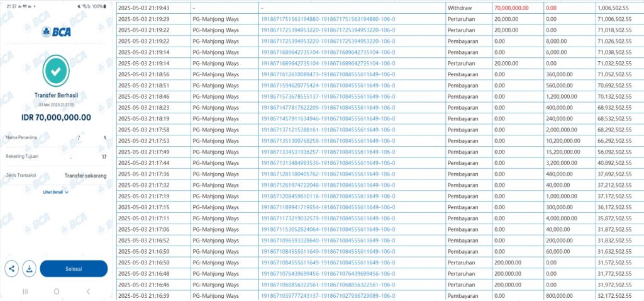The image size is (644, 301).
Task: Open transaction link at 21:17:53
Action: point(328,140)
